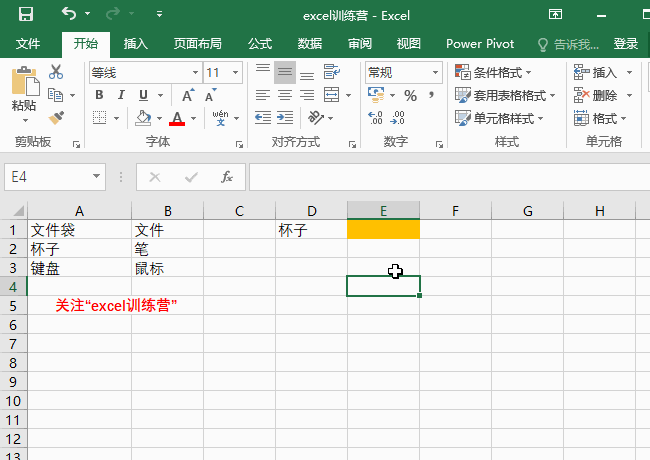This screenshot has height=460, width=650.
Task: Click the 登录 sign-in link
Action: (626, 44)
